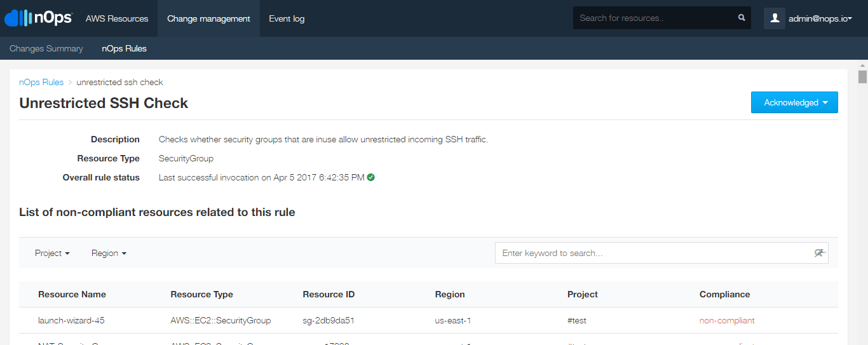Click the rule description text about SSH traffic

click(323, 139)
